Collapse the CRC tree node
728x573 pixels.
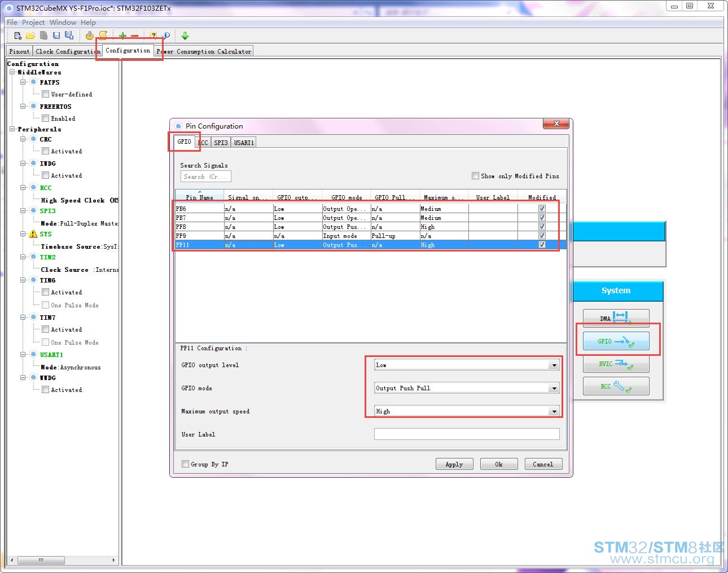pyautogui.click(x=23, y=139)
